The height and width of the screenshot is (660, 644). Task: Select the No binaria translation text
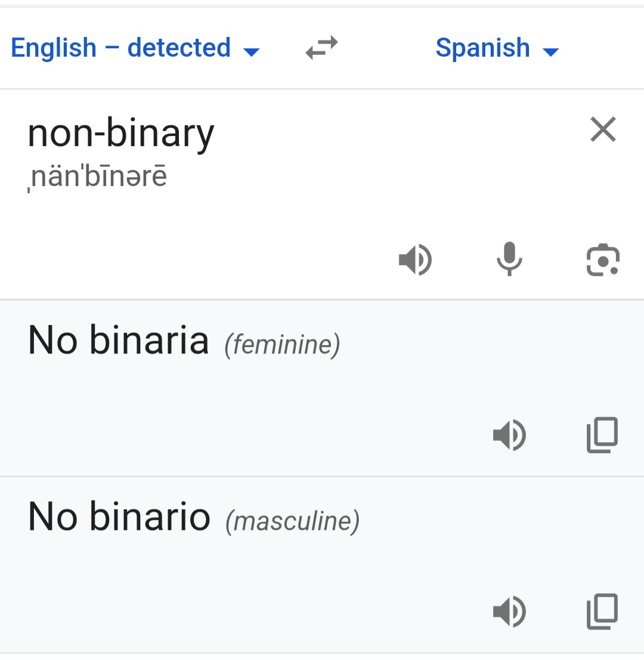[x=119, y=340]
